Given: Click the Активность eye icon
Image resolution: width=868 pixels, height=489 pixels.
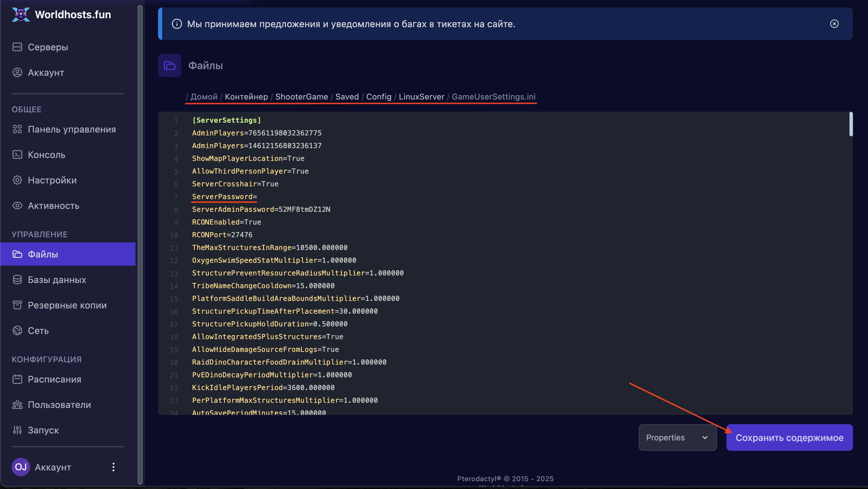Looking at the screenshot, I should [x=17, y=205].
